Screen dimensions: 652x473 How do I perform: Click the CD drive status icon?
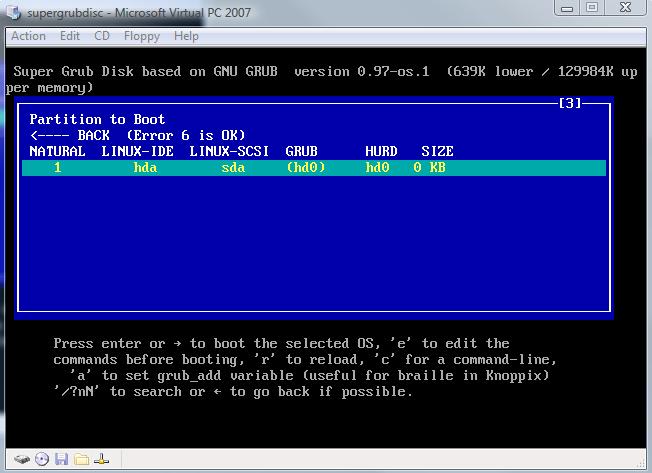coord(42,459)
